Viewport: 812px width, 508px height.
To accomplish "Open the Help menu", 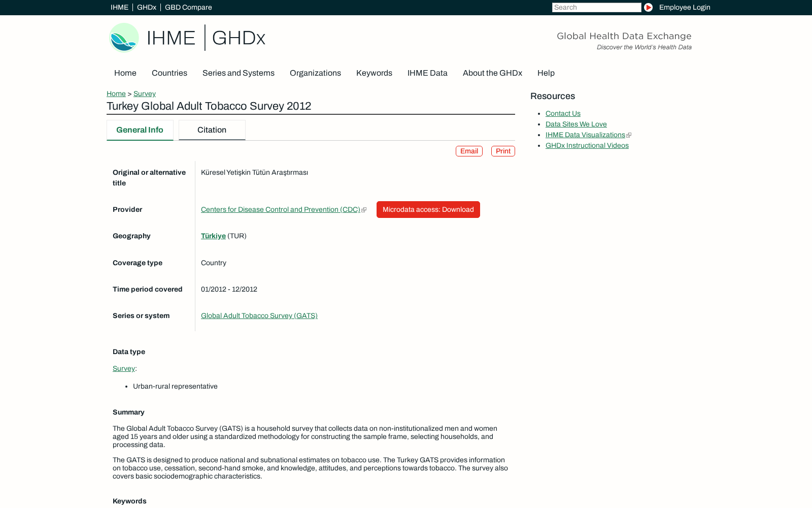I will (546, 73).
